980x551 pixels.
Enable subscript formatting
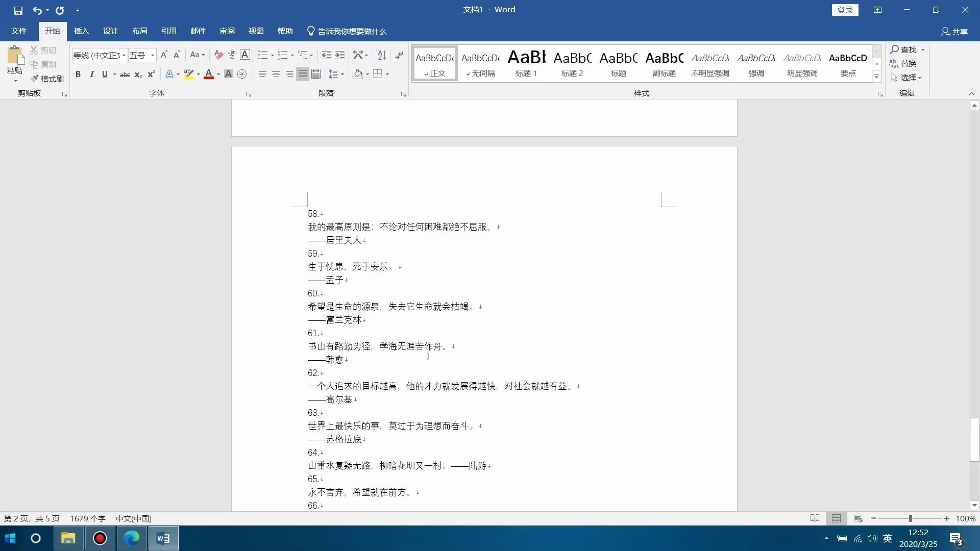[137, 75]
